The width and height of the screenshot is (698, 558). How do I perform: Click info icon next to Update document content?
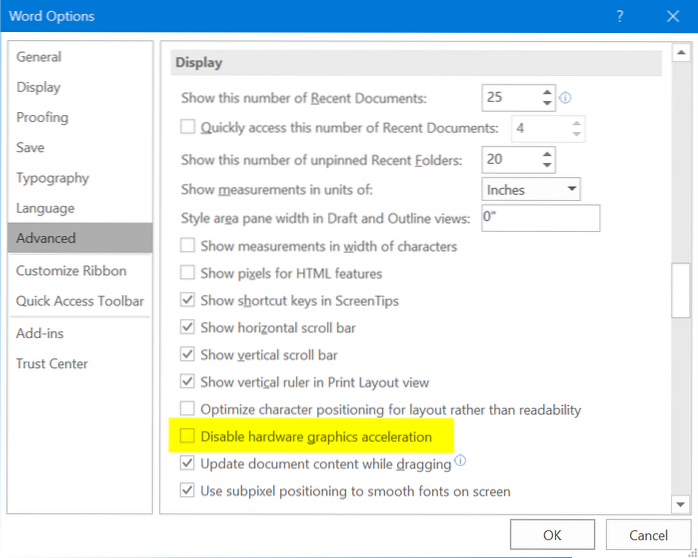pos(460,462)
